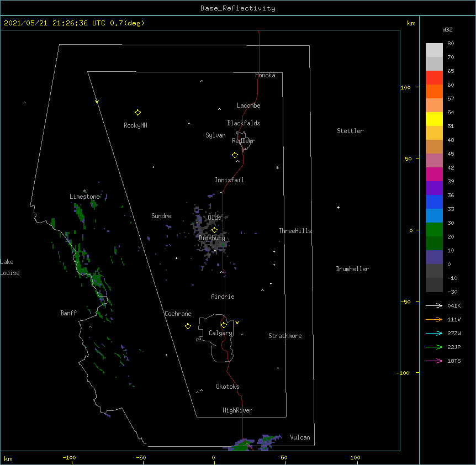476x465 pixels.
Task: Click the Sylvan label on the map
Action: (x=215, y=135)
